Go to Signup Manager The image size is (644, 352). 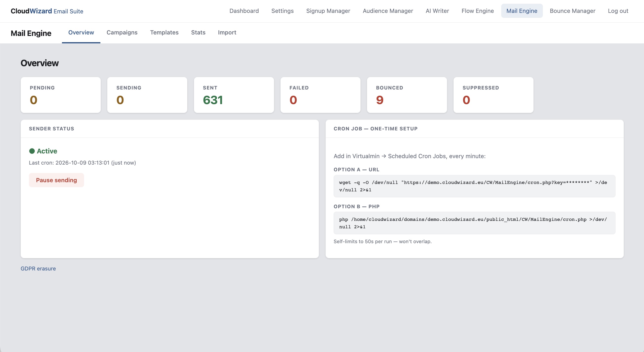coord(328,11)
